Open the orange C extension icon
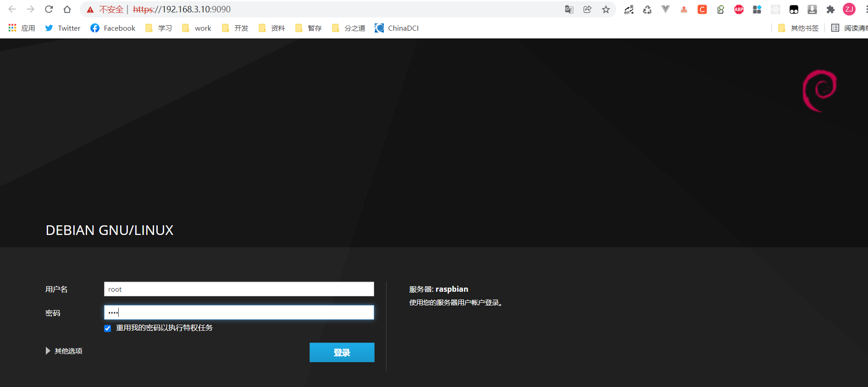 pyautogui.click(x=702, y=10)
